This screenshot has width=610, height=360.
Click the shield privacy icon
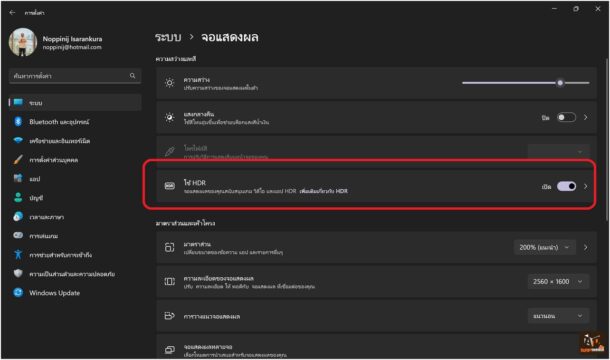point(18,273)
